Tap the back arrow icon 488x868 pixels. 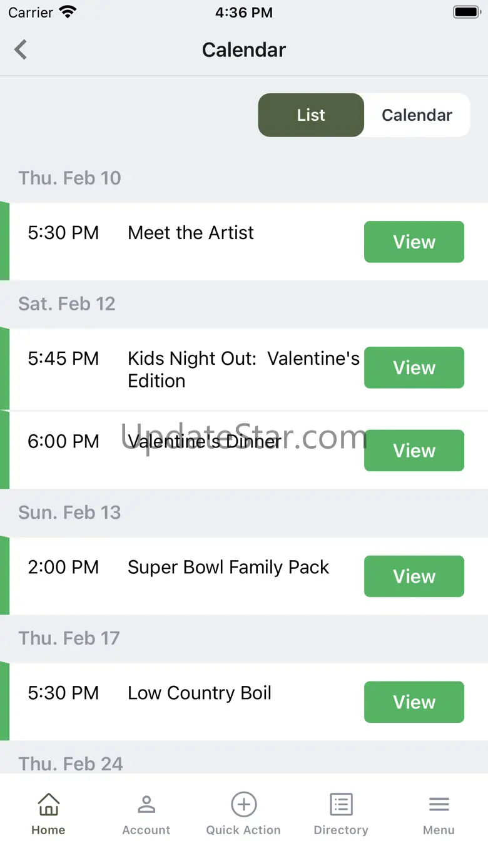21,49
